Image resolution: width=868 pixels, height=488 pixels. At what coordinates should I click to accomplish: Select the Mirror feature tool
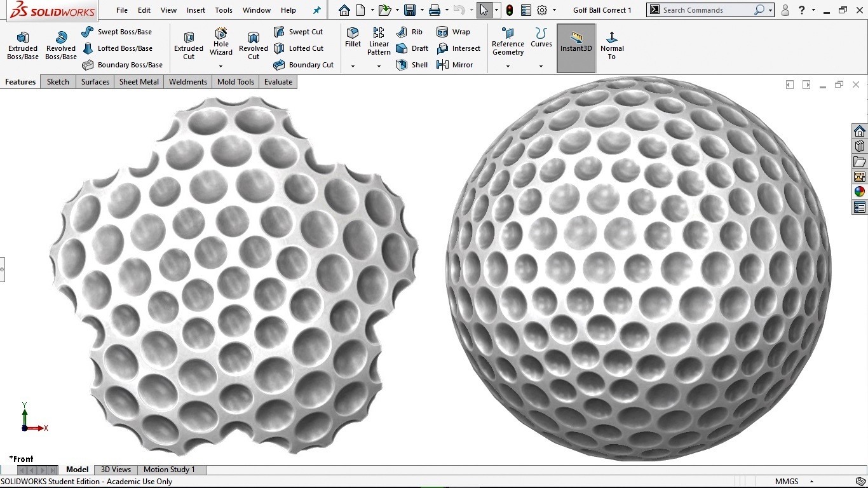coord(455,65)
